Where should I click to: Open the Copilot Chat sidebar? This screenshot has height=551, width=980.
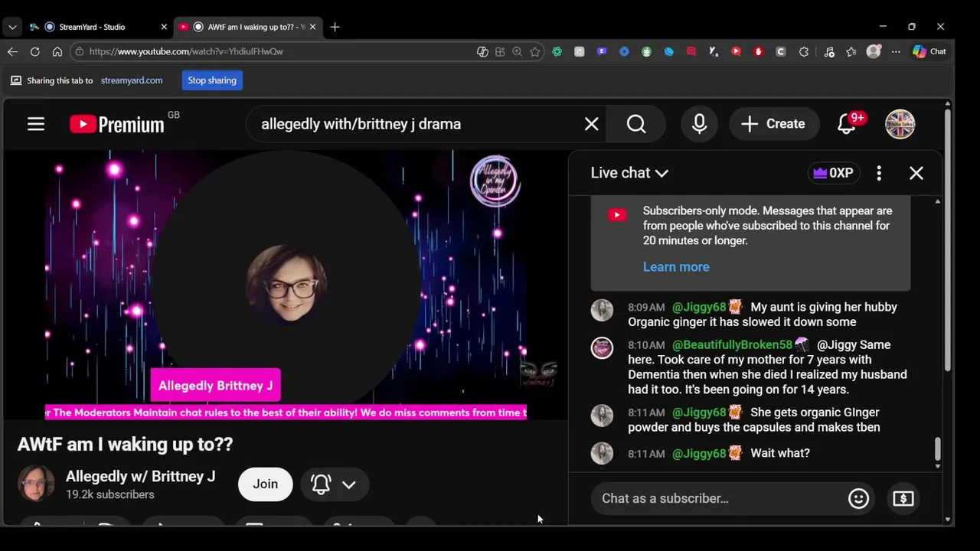(929, 51)
